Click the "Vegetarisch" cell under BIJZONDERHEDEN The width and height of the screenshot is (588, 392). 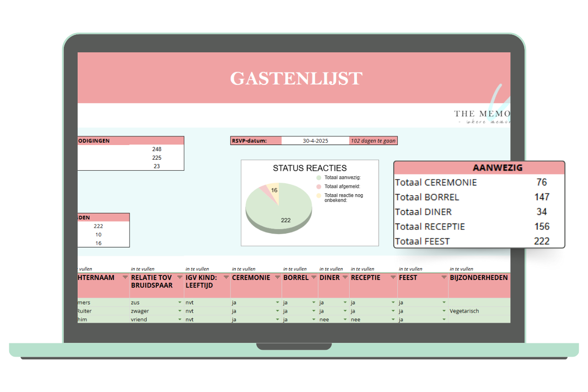coord(479,311)
